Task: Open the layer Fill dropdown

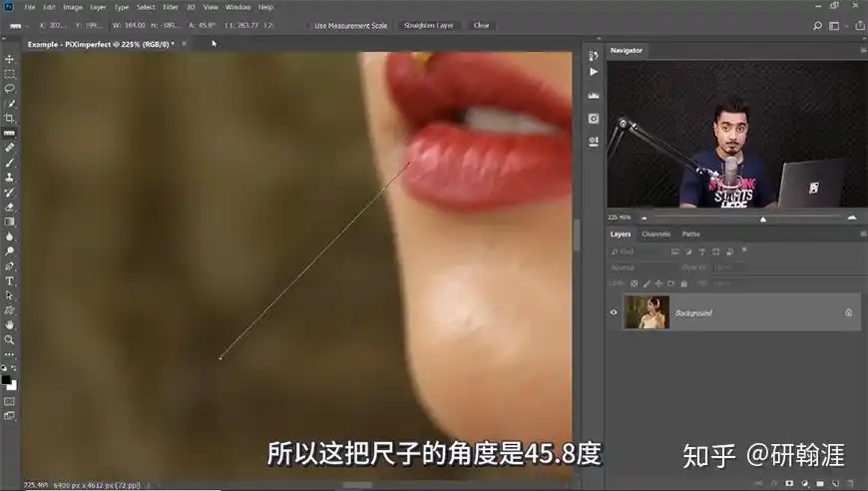Action: click(728, 283)
